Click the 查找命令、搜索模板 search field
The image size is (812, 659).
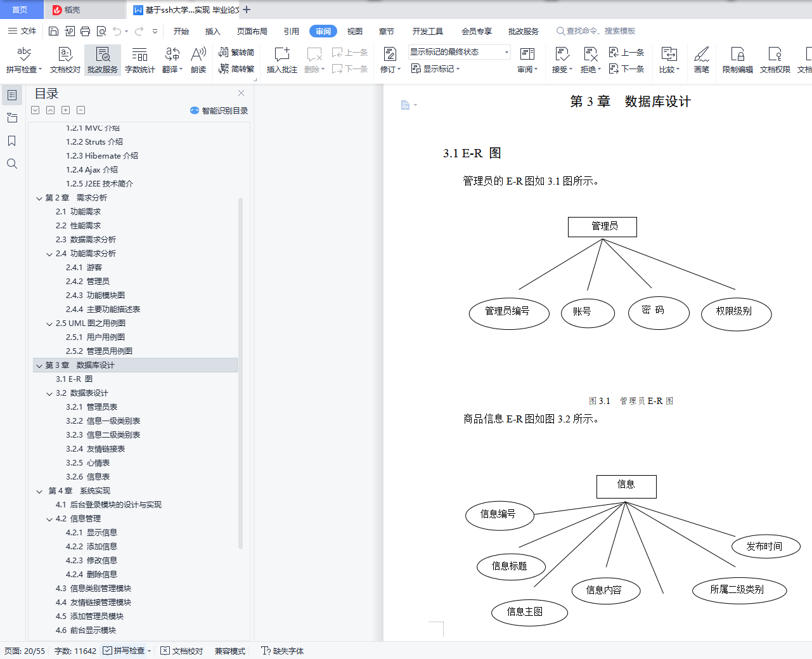click(x=596, y=31)
